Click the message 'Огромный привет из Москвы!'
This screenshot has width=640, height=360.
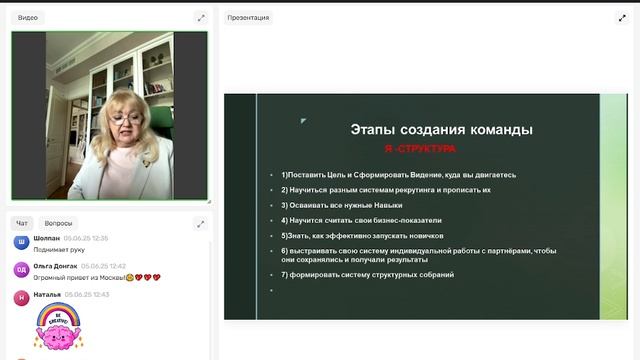point(80,278)
